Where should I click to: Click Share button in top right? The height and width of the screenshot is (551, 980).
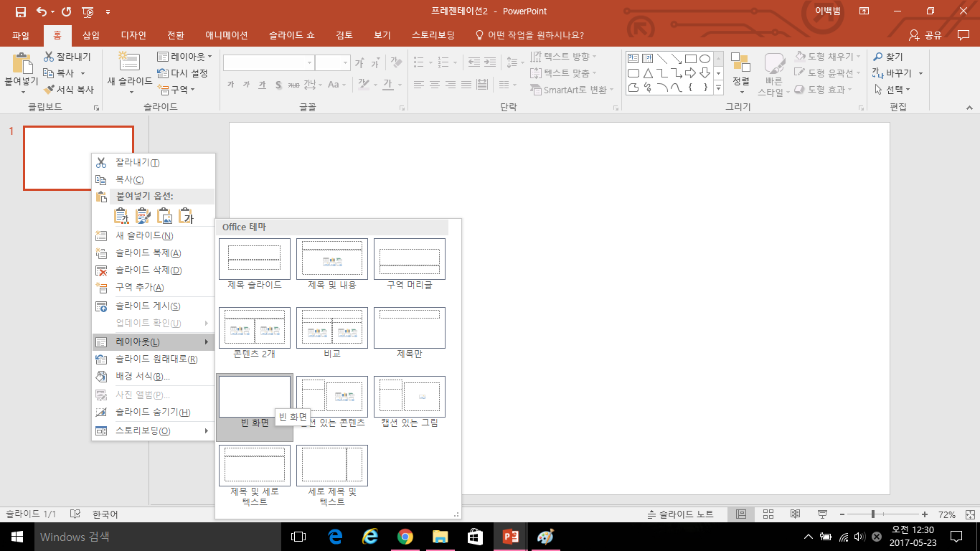pos(925,35)
